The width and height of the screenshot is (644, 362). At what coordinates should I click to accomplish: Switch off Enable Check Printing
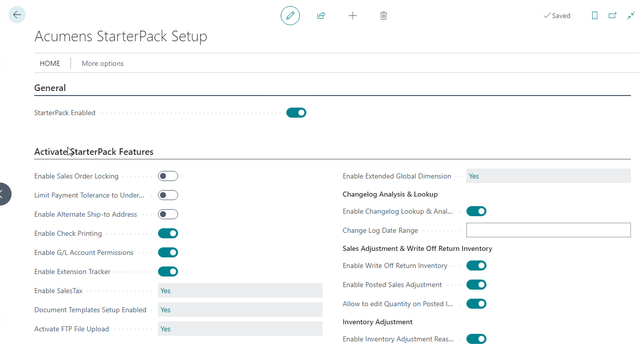pyautogui.click(x=168, y=233)
